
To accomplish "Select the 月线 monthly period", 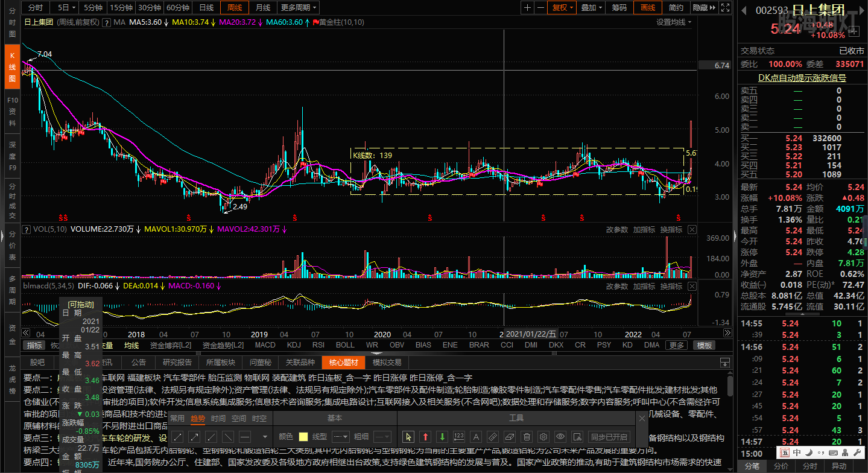I will tap(262, 7).
